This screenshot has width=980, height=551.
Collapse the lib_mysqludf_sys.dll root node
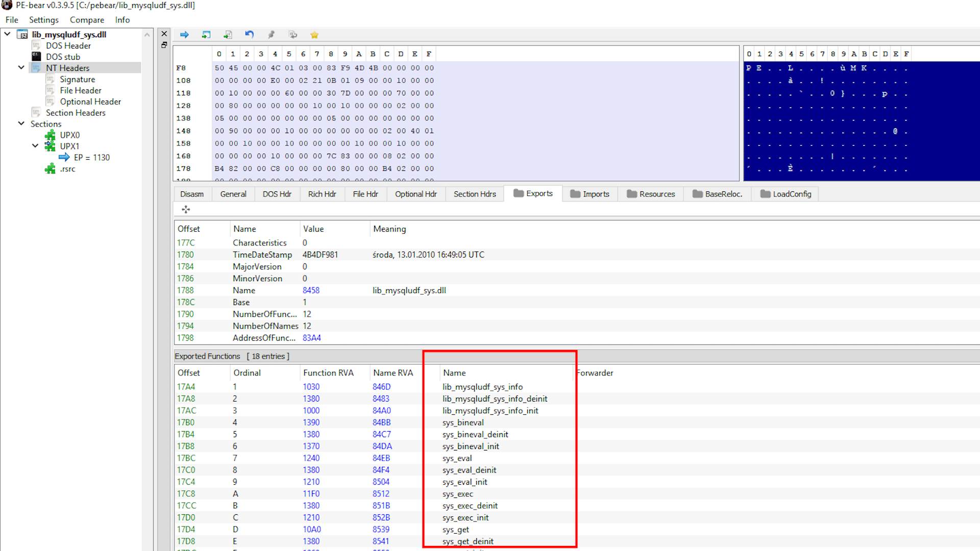(8, 34)
